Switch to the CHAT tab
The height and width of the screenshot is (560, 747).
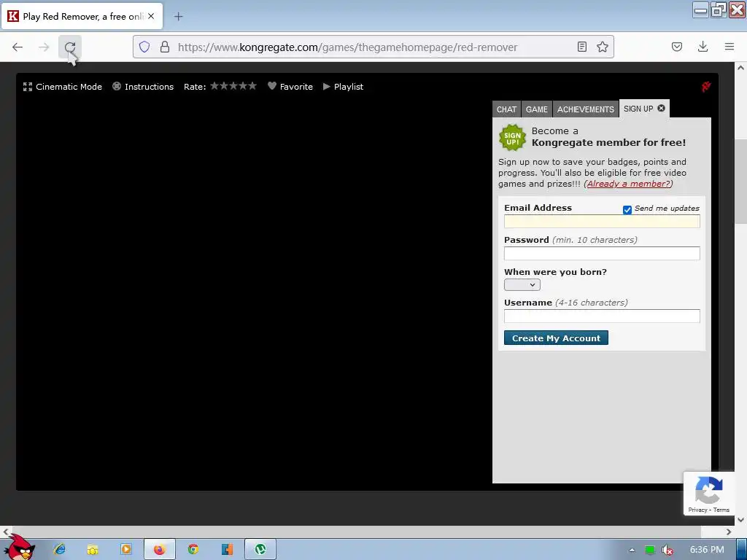[506, 109]
